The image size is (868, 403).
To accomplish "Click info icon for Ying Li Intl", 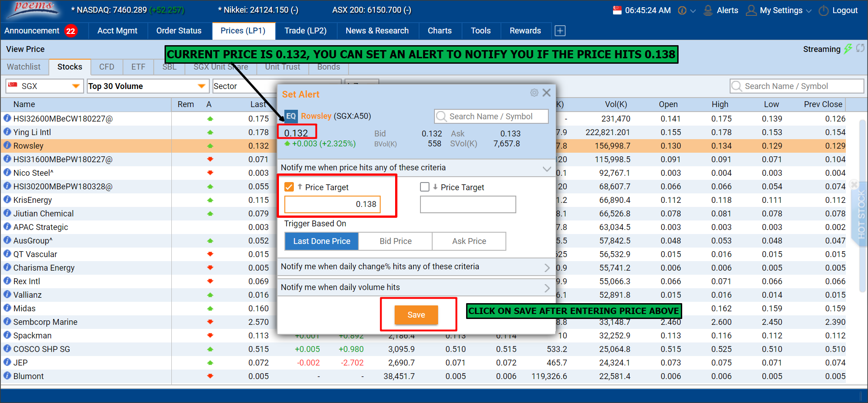I will click(x=7, y=132).
